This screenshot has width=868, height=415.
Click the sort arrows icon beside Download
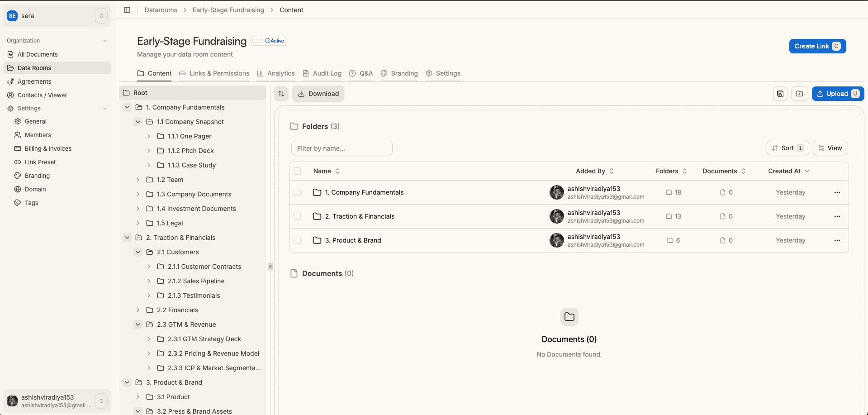click(x=281, y=94)
